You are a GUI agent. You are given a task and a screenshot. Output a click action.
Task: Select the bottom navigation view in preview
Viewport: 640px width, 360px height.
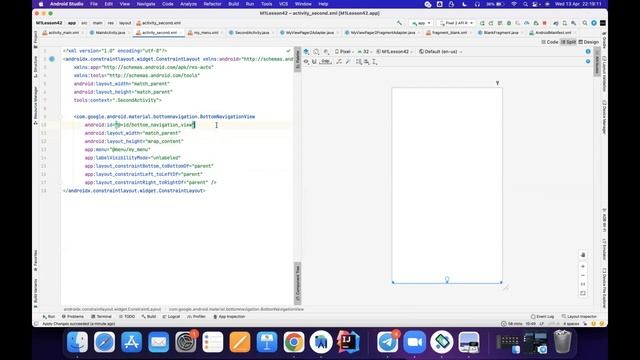coord(447,281)
